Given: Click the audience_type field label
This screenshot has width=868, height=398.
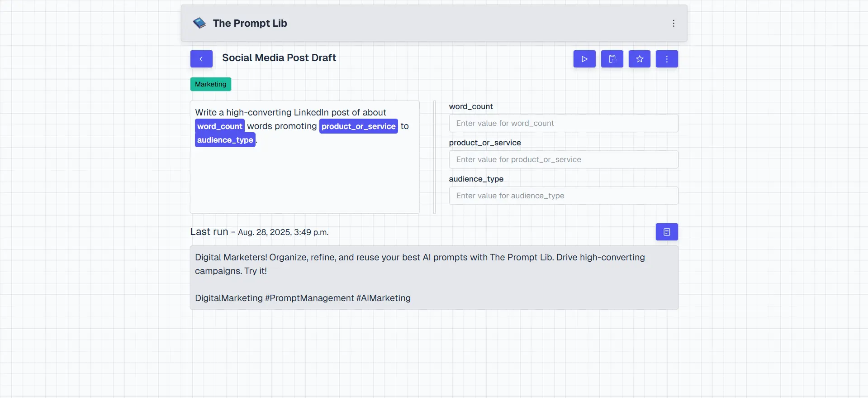Looking at the screenshot, I should pos(476,179).
